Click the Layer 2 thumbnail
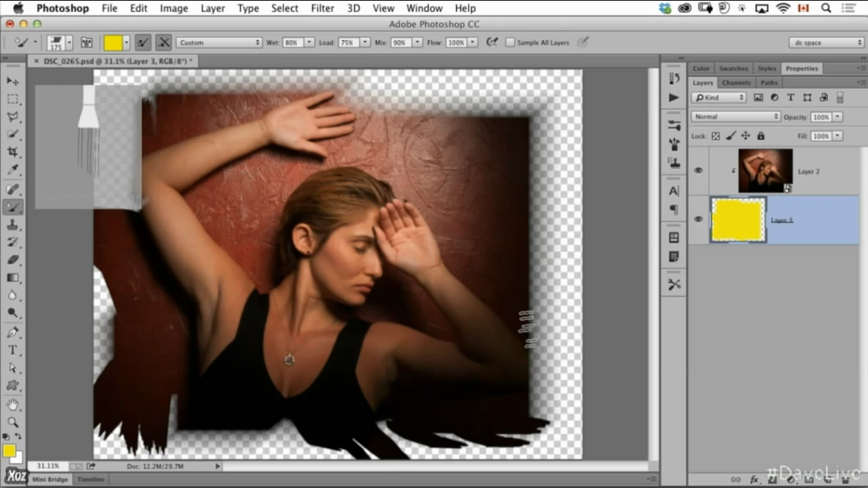Viewport: 868px width, 488px height. pos(765,171)
